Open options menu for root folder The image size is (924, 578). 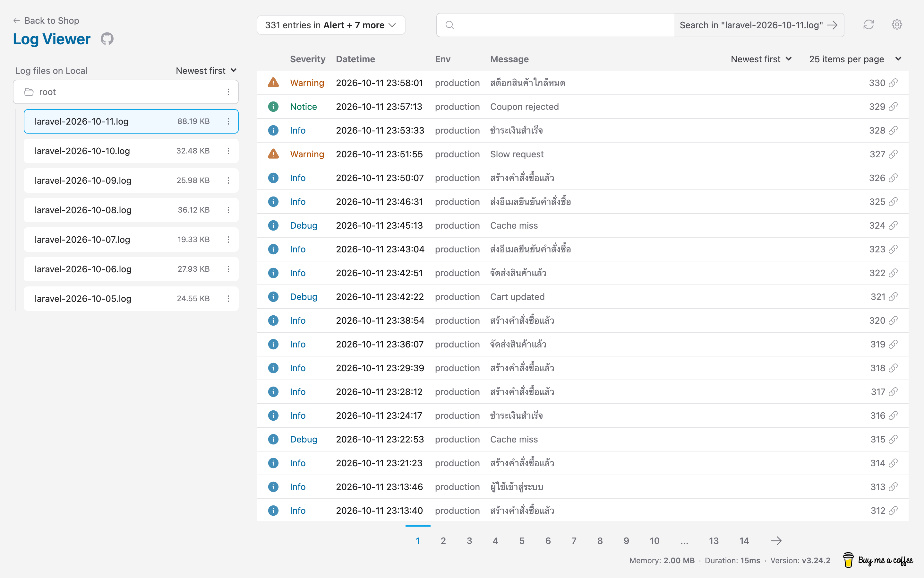228,92
